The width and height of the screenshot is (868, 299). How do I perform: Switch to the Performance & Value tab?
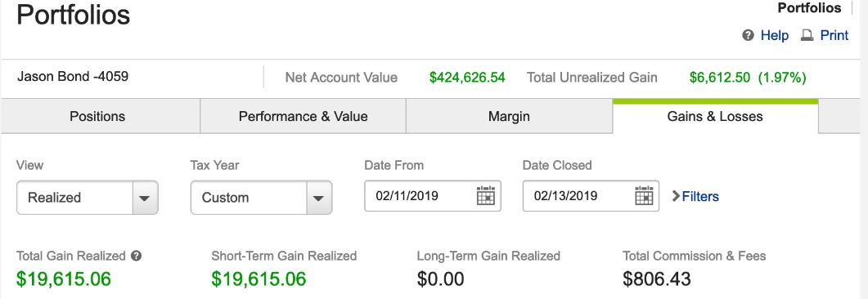coord(303,117)
